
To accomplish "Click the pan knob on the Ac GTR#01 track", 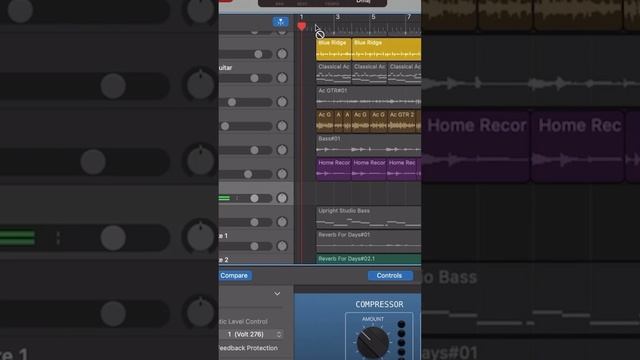I will (x=282, y=102).
